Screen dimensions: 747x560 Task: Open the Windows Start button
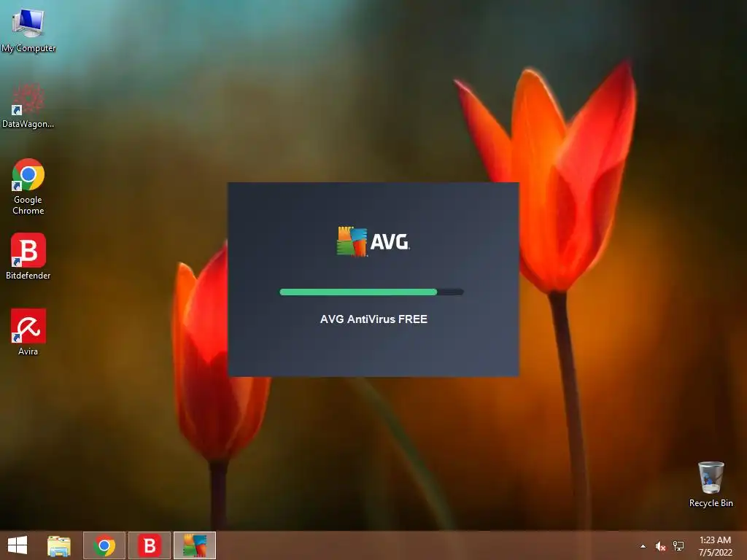click(x=18, y=545)
